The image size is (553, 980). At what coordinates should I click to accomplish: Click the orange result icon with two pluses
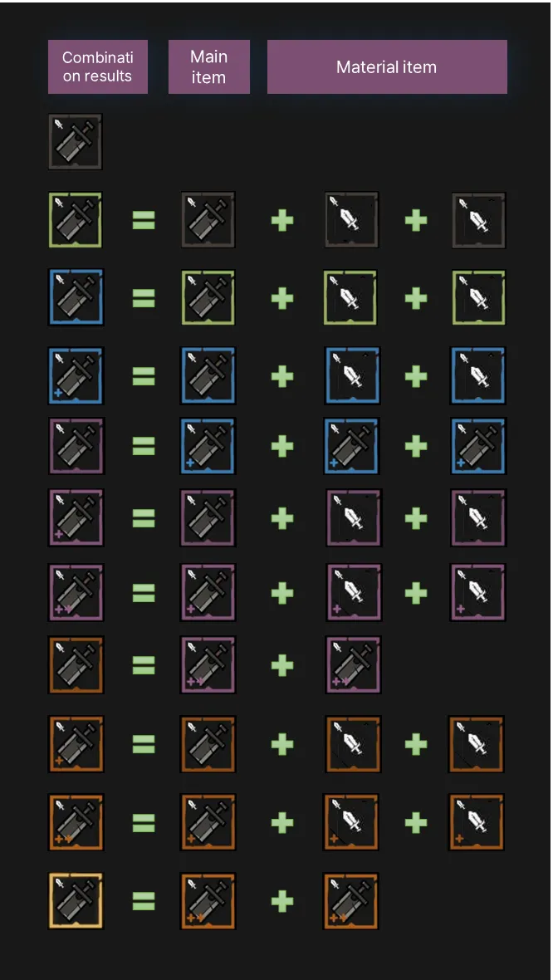(76, 822)
